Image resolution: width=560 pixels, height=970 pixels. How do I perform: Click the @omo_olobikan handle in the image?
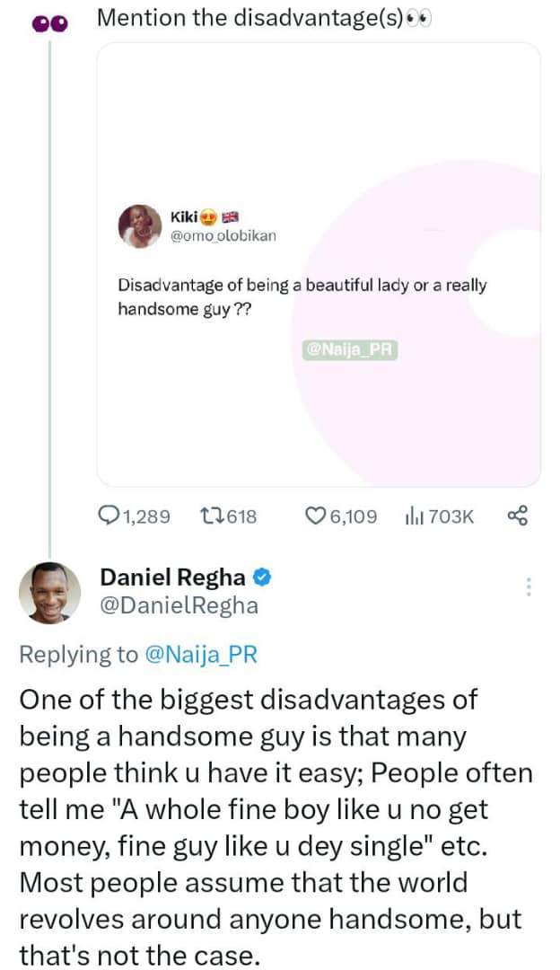point(223,236)
